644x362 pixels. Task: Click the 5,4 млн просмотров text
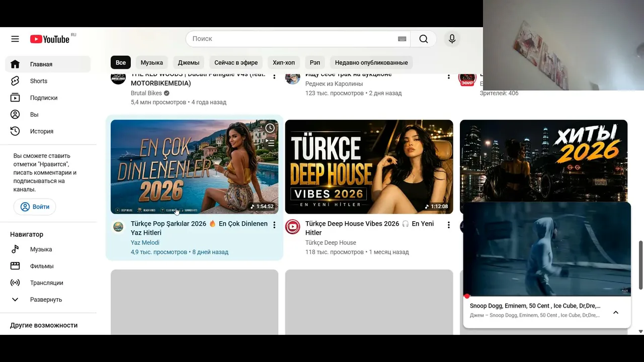[x=158, y=102]
